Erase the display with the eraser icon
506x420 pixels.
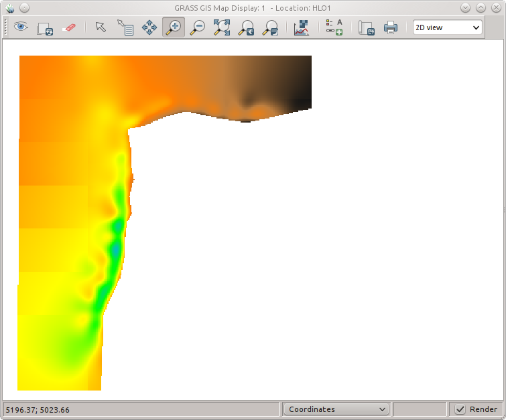[x=69, y=27]
